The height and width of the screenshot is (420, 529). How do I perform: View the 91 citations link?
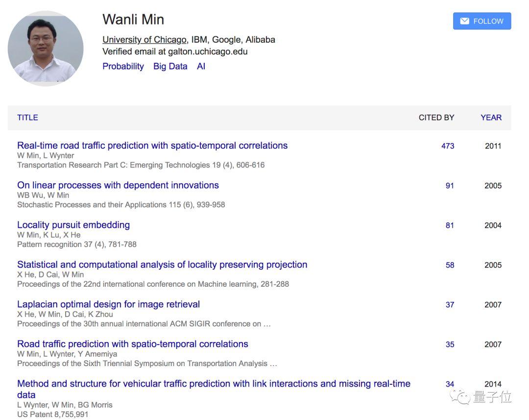(450, 186)
